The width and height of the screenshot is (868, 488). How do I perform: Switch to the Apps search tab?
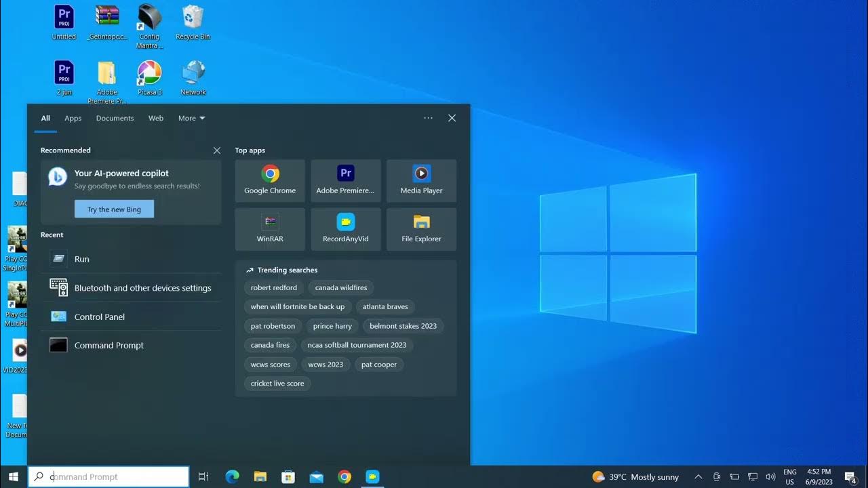pos(73,118)
